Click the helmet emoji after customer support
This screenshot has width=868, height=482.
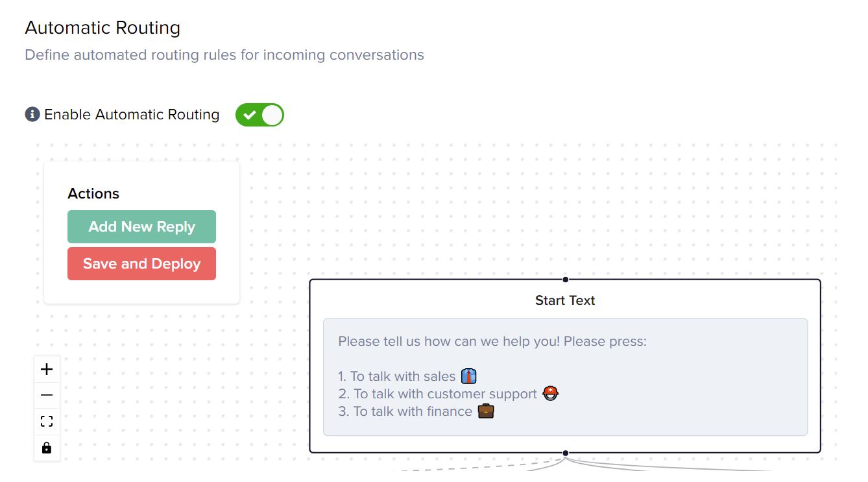[551, 393]
